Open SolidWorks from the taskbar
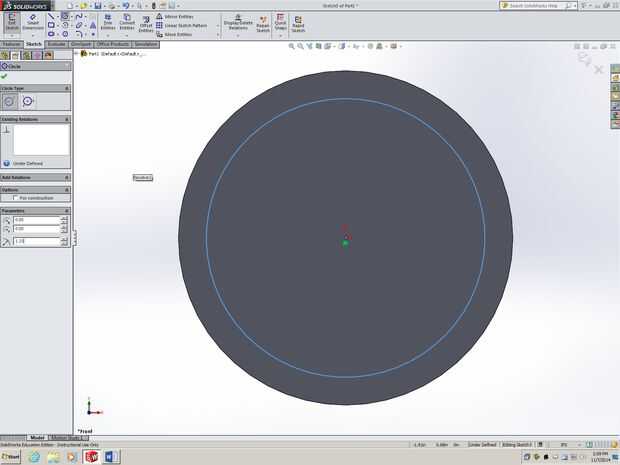 [x=92, y=457]
